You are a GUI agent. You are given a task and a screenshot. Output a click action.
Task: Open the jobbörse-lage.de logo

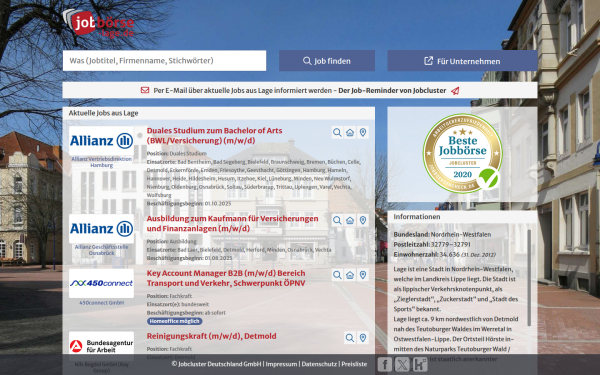[98, 23]
